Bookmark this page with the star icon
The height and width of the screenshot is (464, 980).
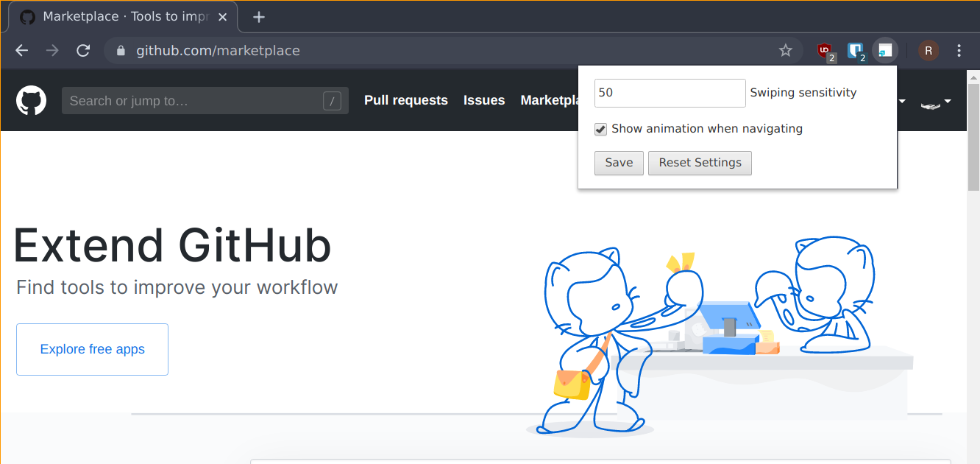coord(786,50)
